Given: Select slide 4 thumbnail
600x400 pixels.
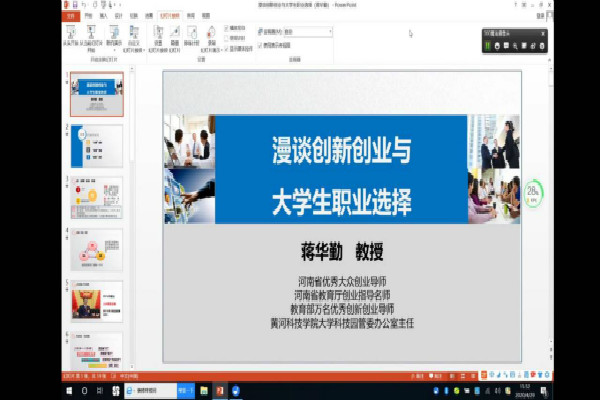Looking at the screenshot, I should click(97, 250).
